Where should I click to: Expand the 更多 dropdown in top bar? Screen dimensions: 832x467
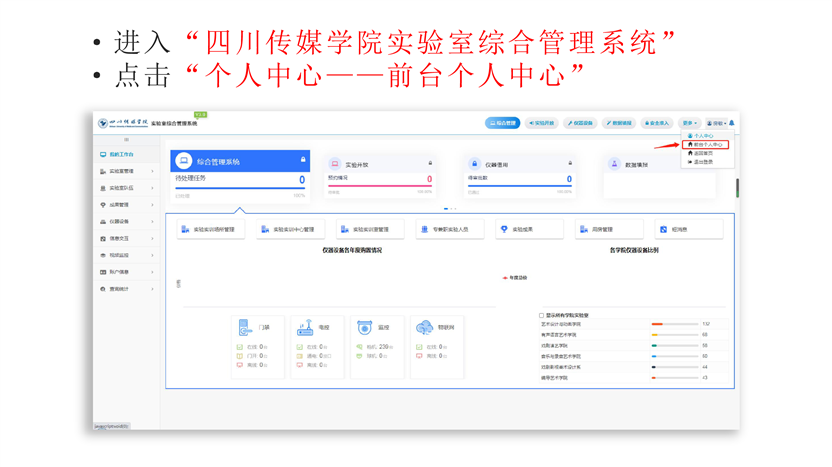[689, 123]
